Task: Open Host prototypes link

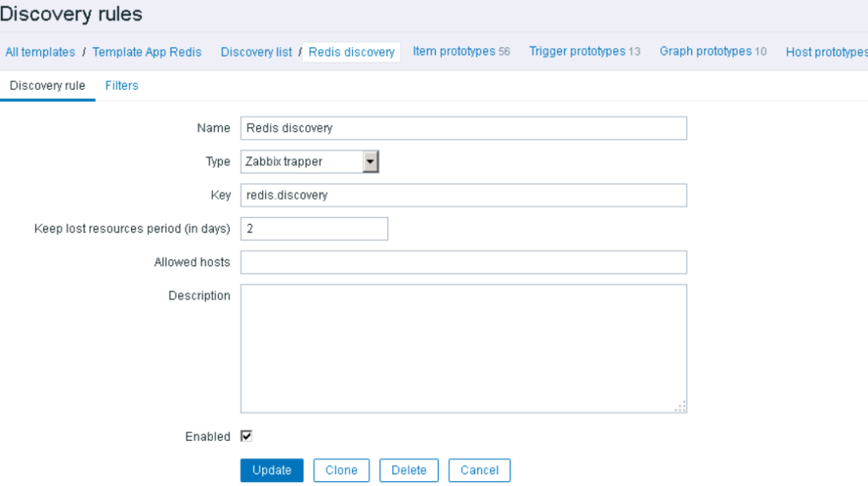Action: coord(826,52)
